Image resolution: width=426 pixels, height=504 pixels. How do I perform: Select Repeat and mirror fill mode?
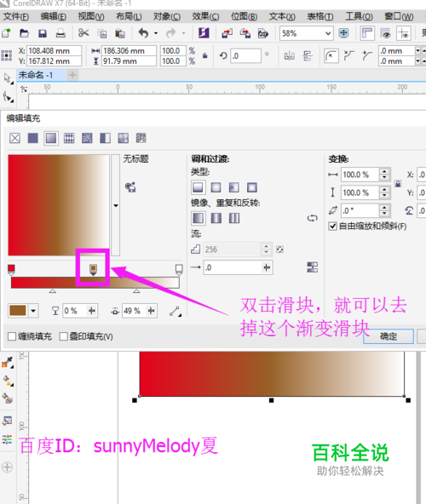pos(216,218)
